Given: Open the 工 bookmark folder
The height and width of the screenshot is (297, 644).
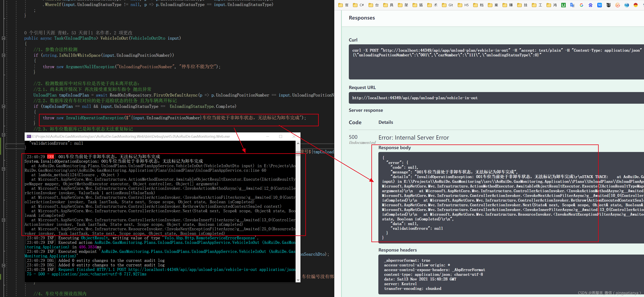Looking at the screenshot, I should tap(537, 5).
